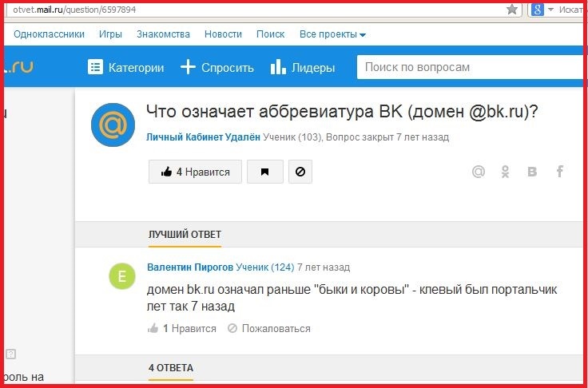Viewport: 588px width, 388px height.
Task: Share via Mail.ru @ icon
Action: pyautogui.click(x=478, y=172)
